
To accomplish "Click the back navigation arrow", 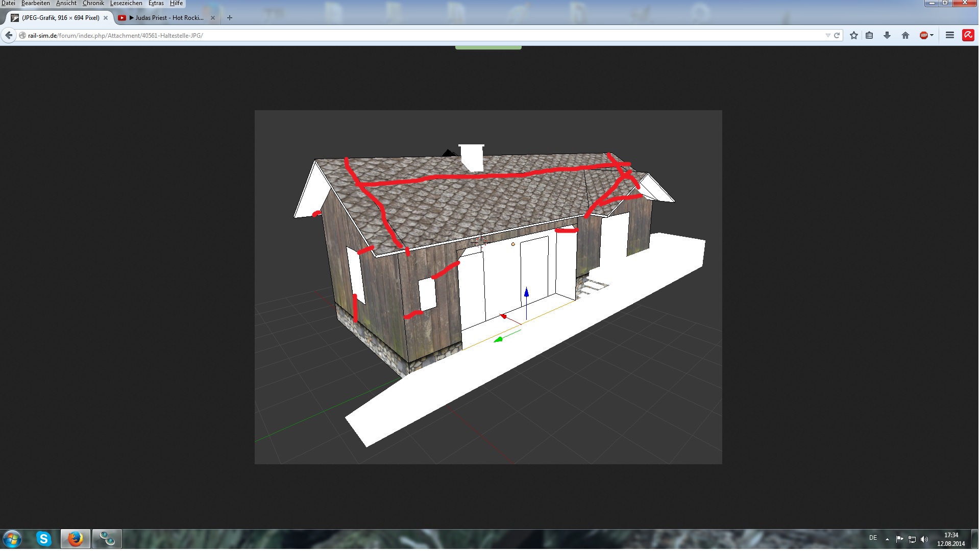I will click(x=9, y=35).
